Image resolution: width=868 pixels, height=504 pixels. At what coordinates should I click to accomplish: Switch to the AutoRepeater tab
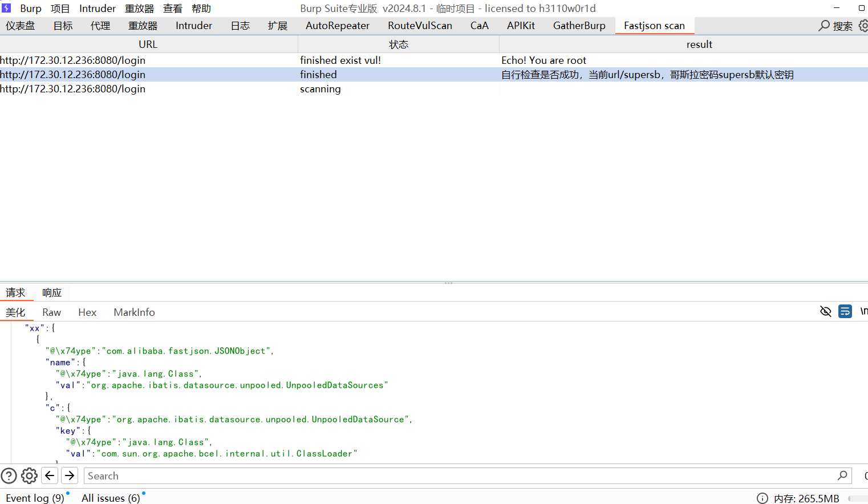338,26
